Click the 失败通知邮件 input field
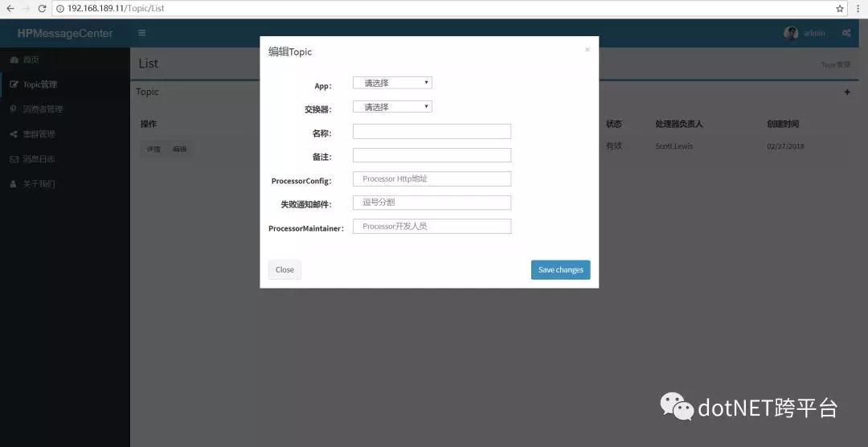The width and height of the screenshot is (868, 447). (432, 203)
